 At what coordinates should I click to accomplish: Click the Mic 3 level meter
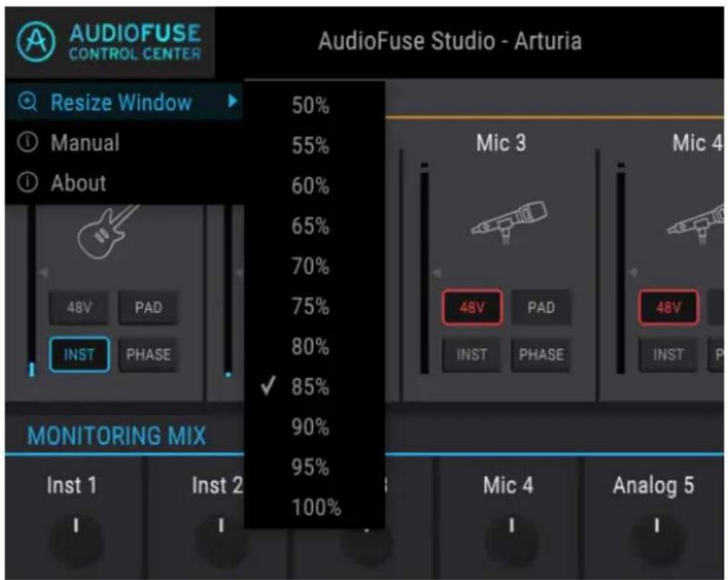tap(424, 268)
